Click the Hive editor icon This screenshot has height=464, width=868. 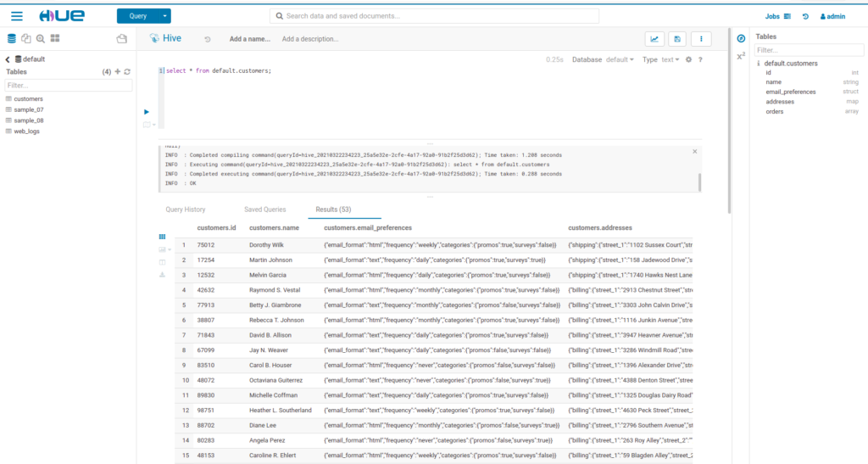click(154, 38)
